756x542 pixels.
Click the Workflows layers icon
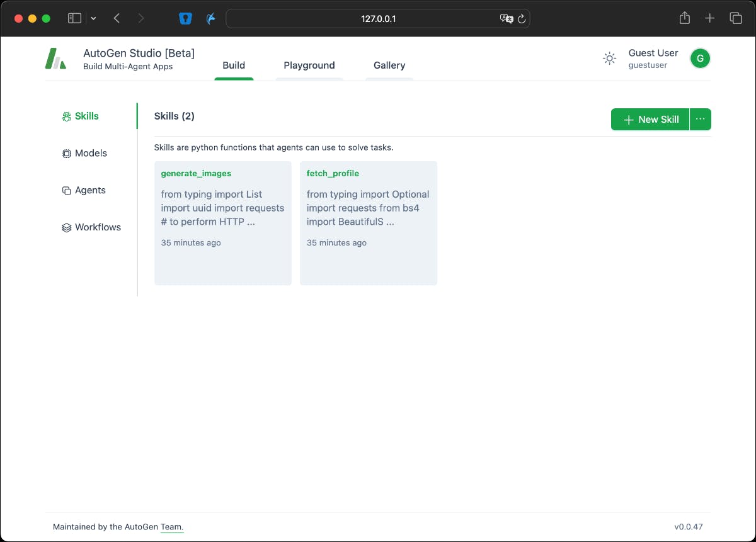point(66,228)
